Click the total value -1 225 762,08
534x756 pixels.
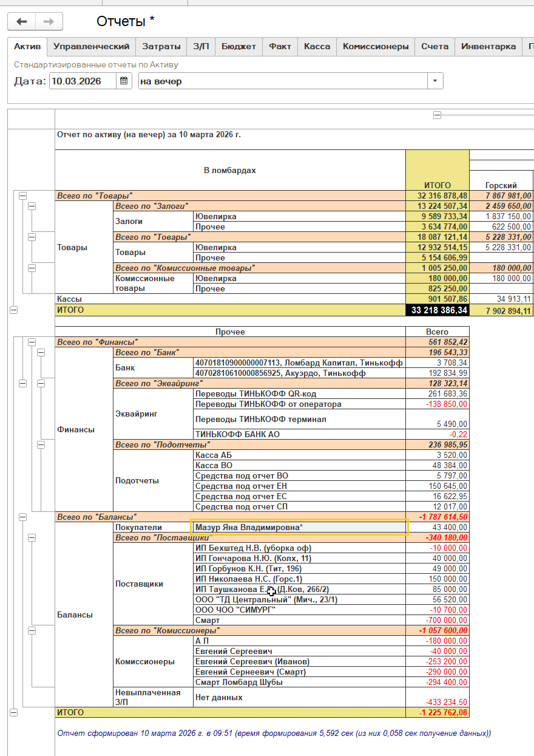[x=438, y=712]
